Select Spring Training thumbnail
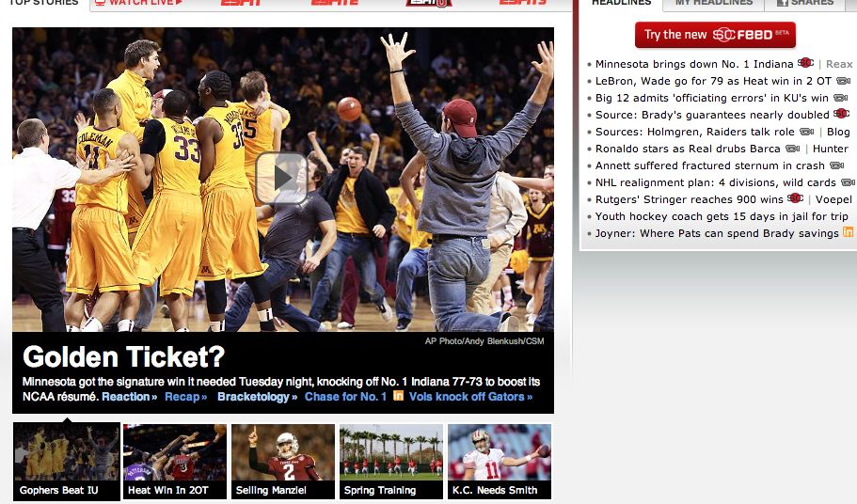This screenshot has height=504, width=857. 391,461
